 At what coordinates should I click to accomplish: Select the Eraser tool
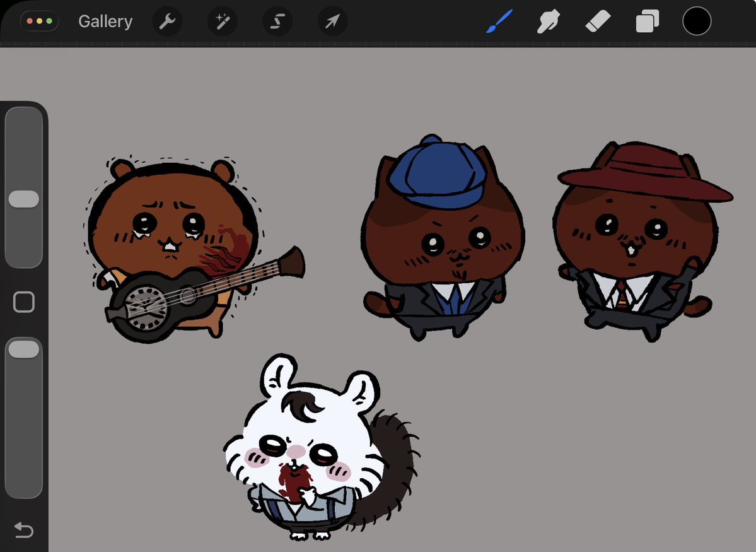(598, 21)
